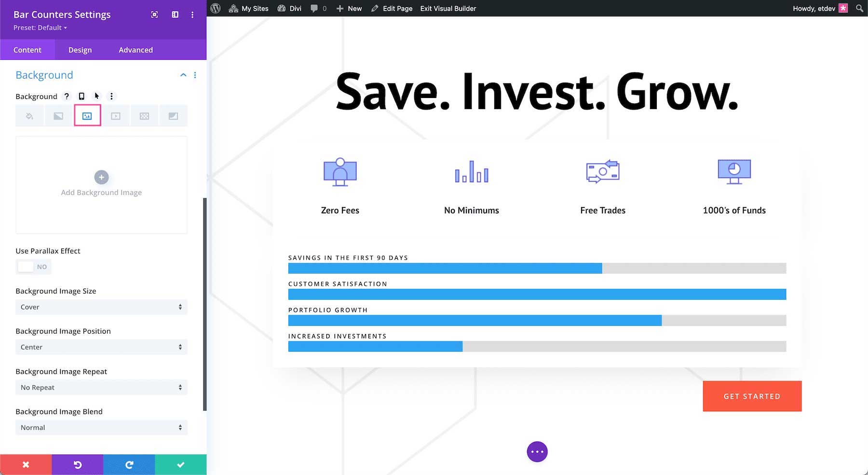868x475 pixels.
Task: Open the Background Image Position dropdown
Action: pyautogui.click(x=101, y=347)
